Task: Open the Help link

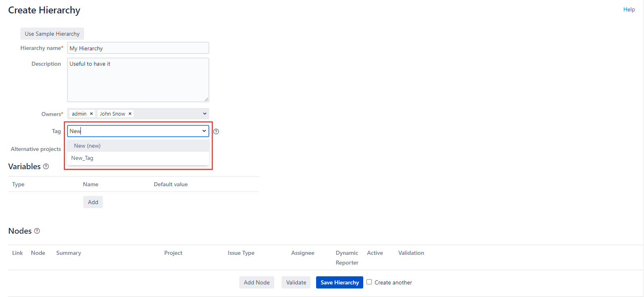Action: pyautogui.click(x=629, y=9)
